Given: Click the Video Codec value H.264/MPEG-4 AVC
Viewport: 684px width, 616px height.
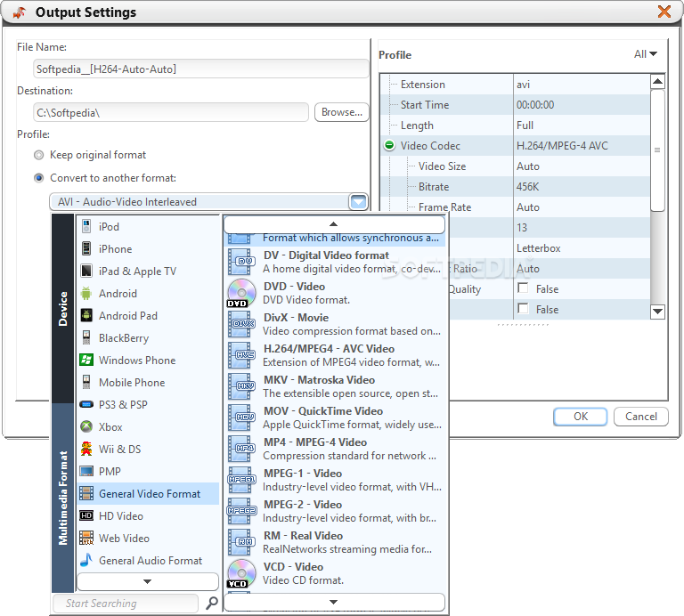Looking at the screenshot, I should click(x=562, y=146).
